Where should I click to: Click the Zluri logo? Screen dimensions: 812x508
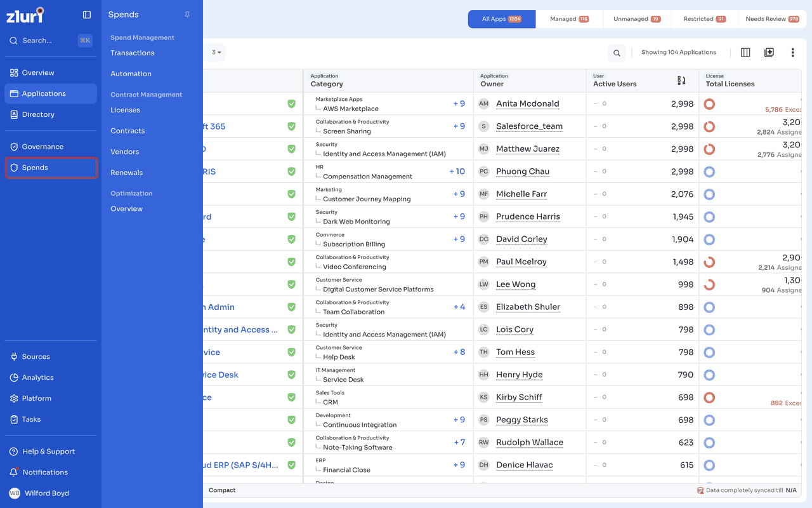click(x=25, y=15)
